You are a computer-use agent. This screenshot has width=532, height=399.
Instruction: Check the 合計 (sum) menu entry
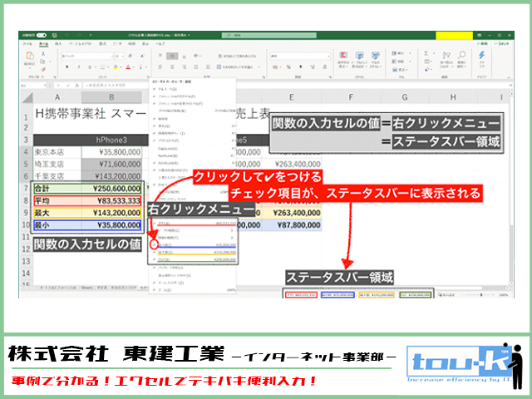click(x=194, y=259)
